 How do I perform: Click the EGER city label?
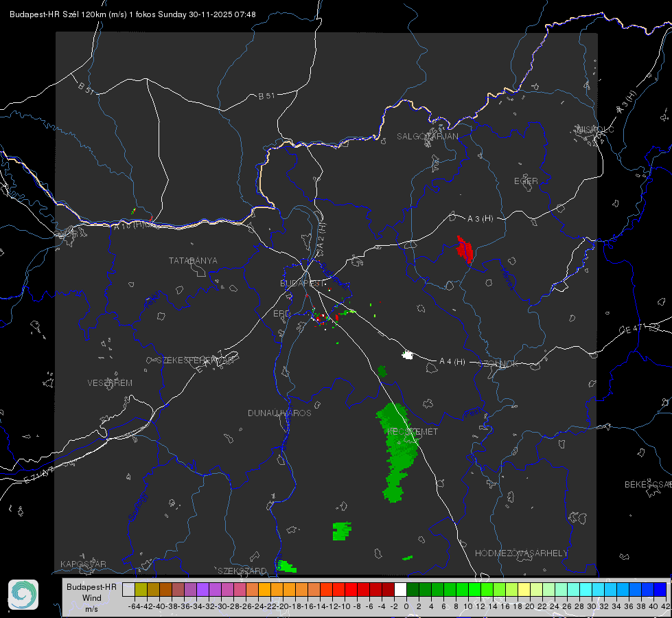(x=526, y=181)
